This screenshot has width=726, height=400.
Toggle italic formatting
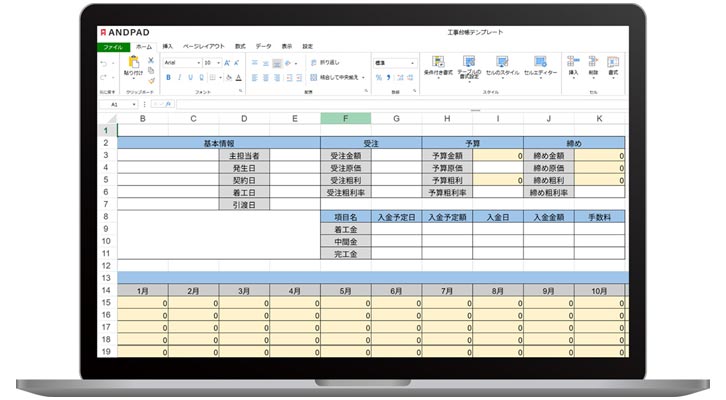tap(178, 76)
